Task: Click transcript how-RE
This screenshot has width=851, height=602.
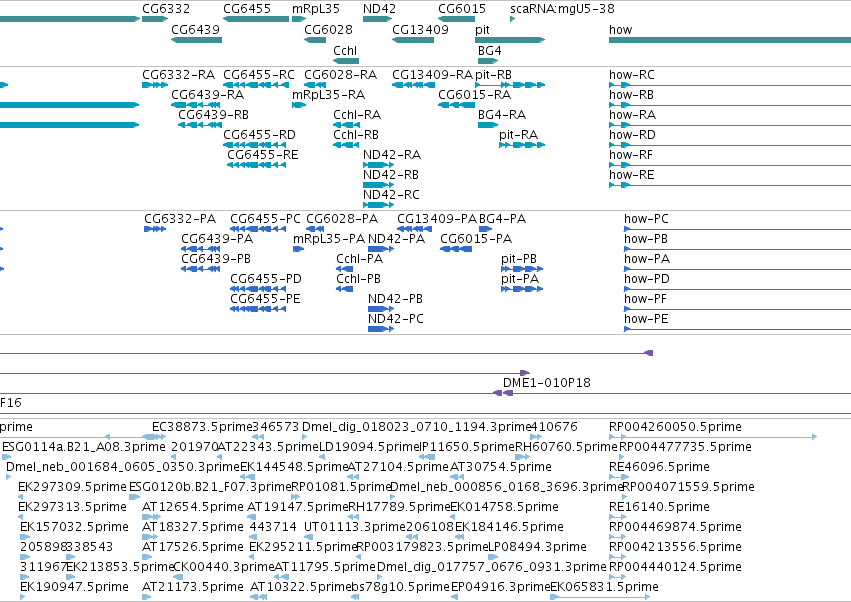Action: coord(632,175)
